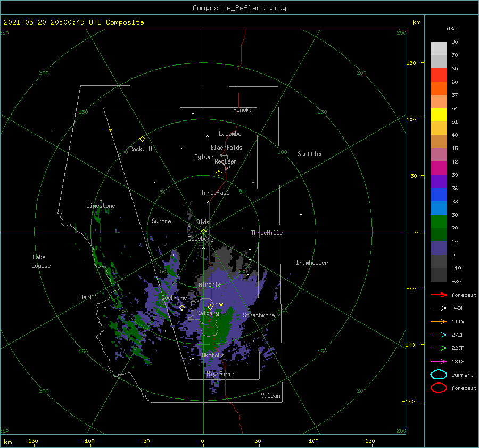Select the white 04DK arrow legend entry
Viewport: 479px width, 448px height.
coord(439,308)
